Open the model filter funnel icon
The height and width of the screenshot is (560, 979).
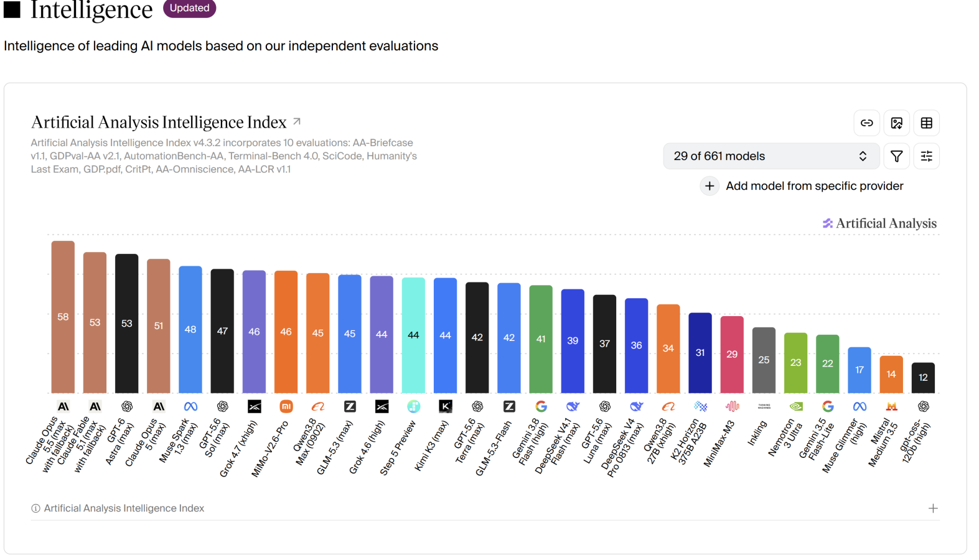point(896,156)
